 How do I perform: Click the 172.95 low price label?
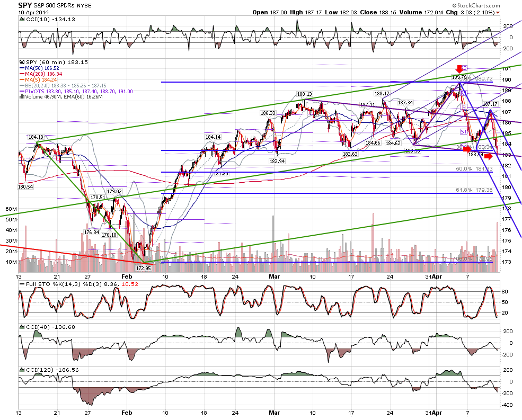[144, 268]
